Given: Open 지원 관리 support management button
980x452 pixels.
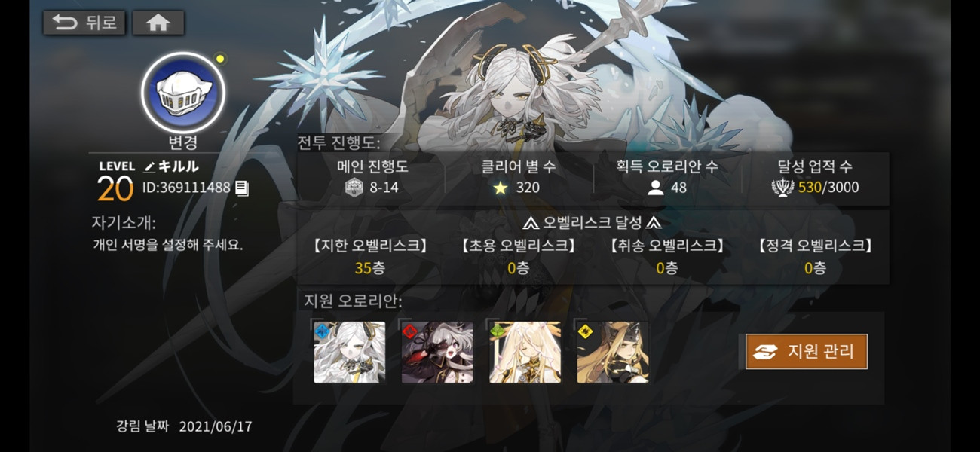Looking at the screenshot, I should (x=807, y=352).
